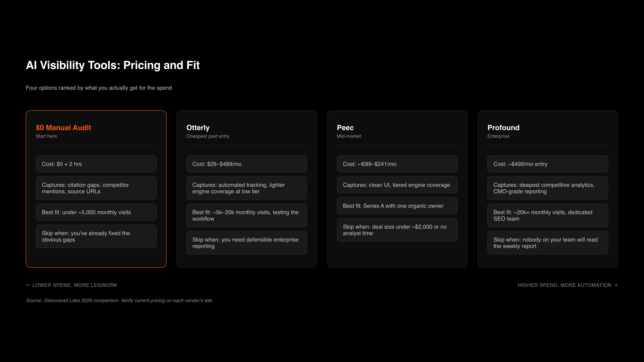Select 'Skip when: you've already fixed the obvious gaps'
The width and height of the screenshot is (644, 362).
(x=96, y=236)
